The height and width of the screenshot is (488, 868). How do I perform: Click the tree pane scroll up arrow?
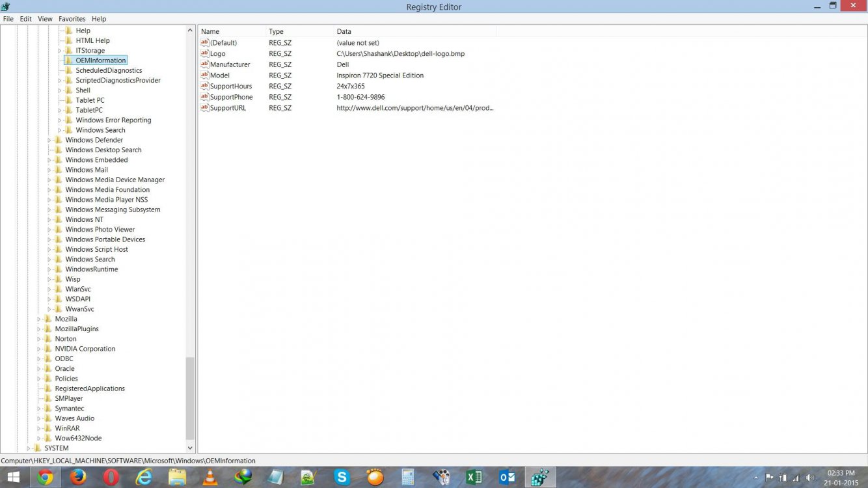(190, 31)
